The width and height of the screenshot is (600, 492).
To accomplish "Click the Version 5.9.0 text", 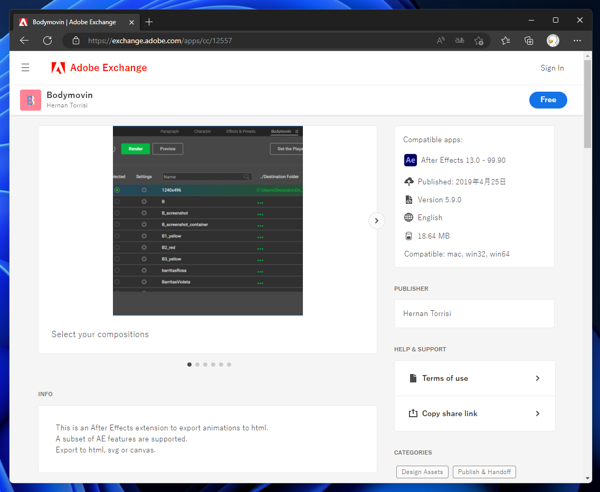I will tap(439, 200).
